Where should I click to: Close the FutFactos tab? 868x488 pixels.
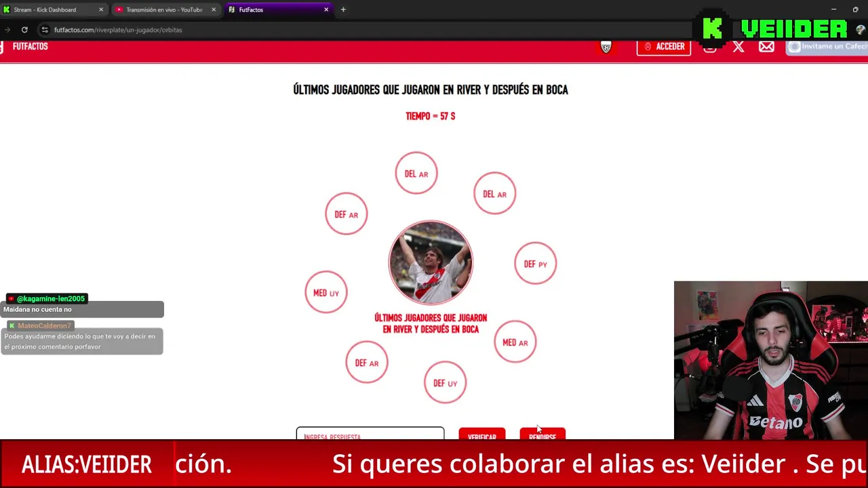click(x=326, y=9)
